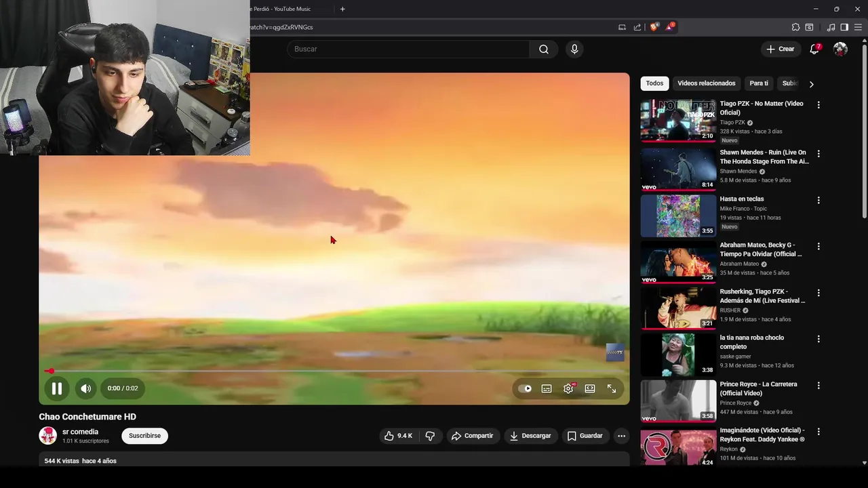Open options for Imaginándote video

pos(818,432)
